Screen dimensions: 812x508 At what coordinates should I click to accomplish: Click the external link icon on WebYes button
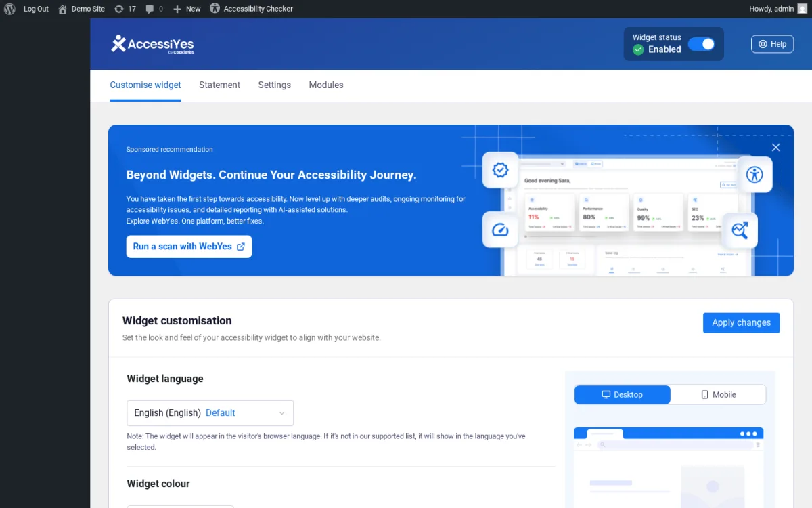(x=240, y=247)
